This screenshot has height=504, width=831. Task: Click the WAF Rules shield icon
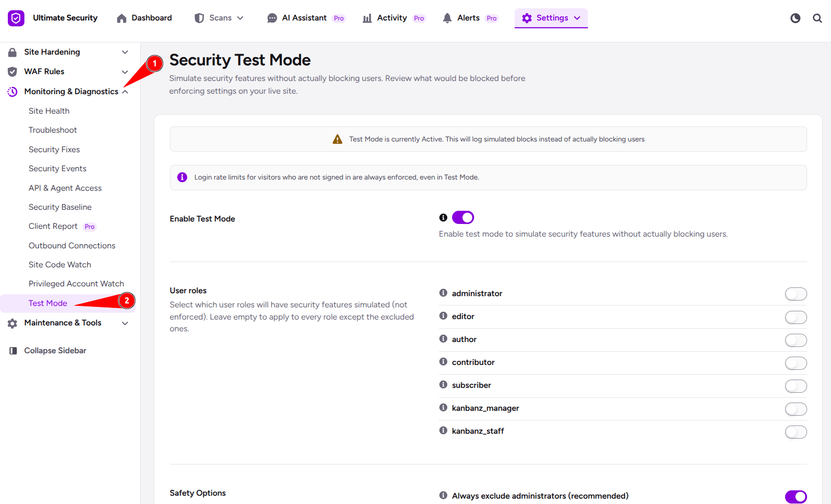[13, 72]
